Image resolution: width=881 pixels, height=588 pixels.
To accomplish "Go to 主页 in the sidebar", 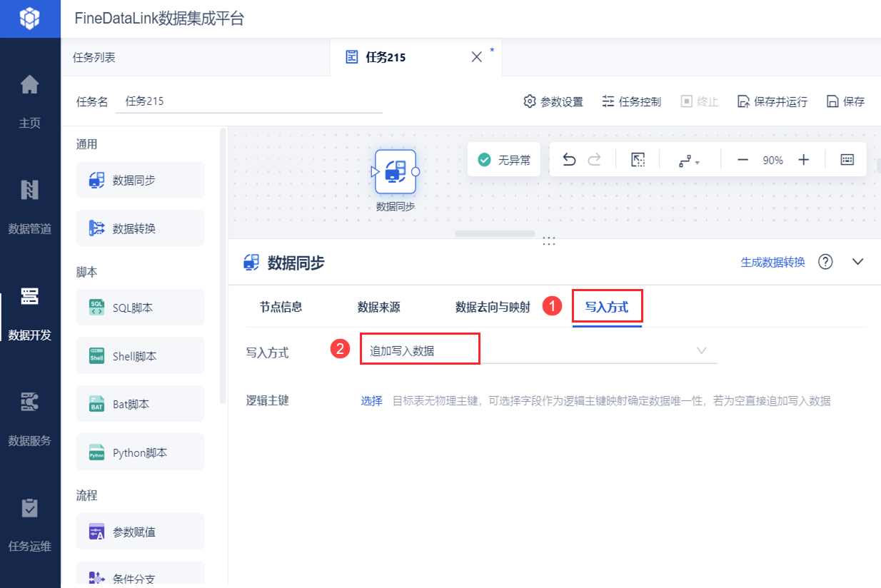I will [x=30, y=102].
